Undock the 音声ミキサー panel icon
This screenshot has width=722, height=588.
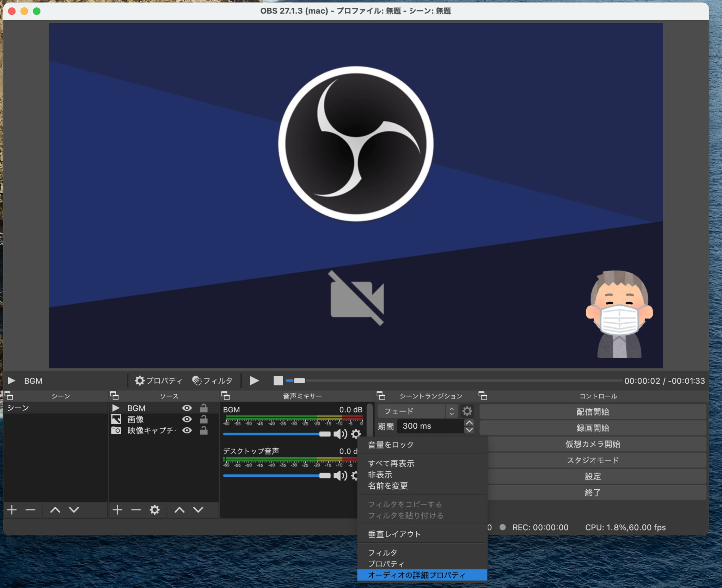(226, 396)
